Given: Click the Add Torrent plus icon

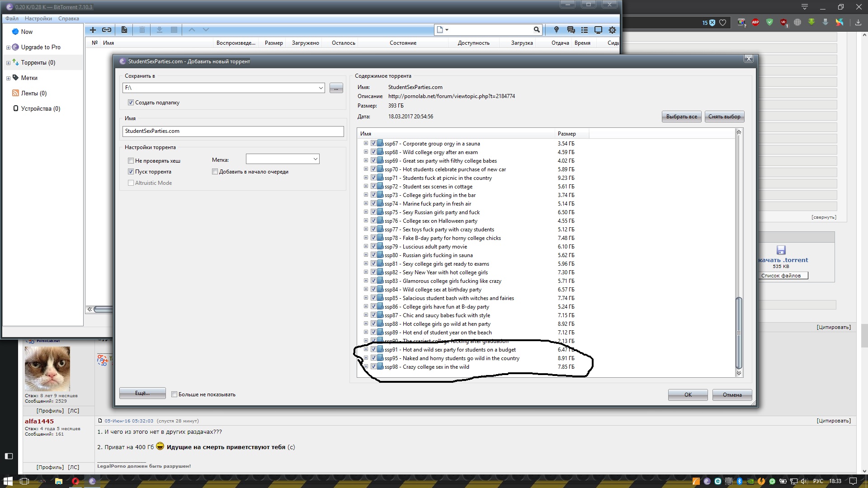Looking at the screenshot, I should pos(93,30).
